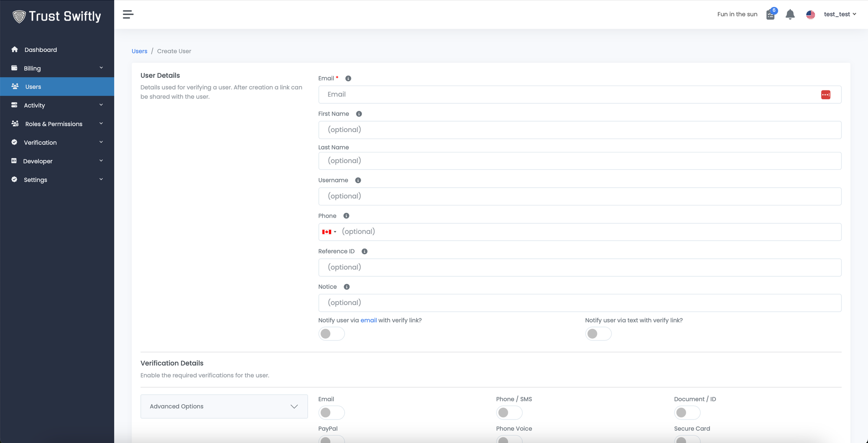Turn on Document / ID verification toggle
The height and width of the screenshot is (443, 868).
click(687, 413)
